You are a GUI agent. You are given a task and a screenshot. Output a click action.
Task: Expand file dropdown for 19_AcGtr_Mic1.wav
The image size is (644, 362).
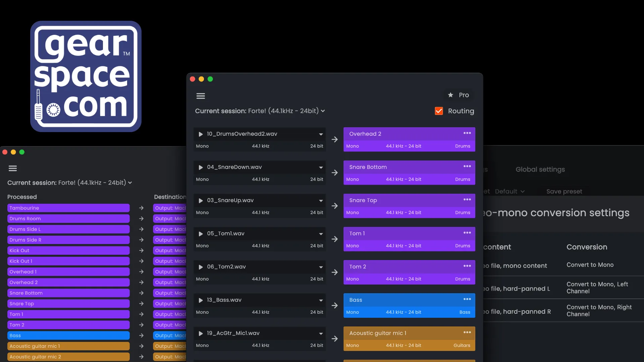coord(321,334)
